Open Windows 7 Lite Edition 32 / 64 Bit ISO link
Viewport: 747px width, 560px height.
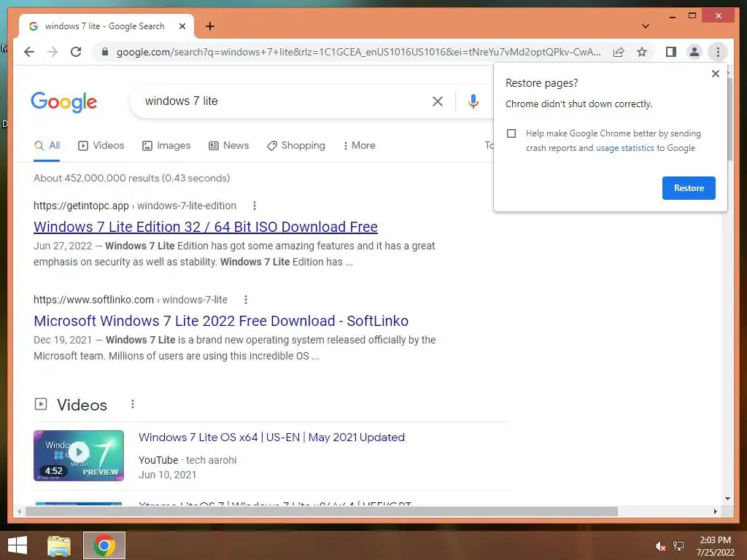tap(205, 227)
